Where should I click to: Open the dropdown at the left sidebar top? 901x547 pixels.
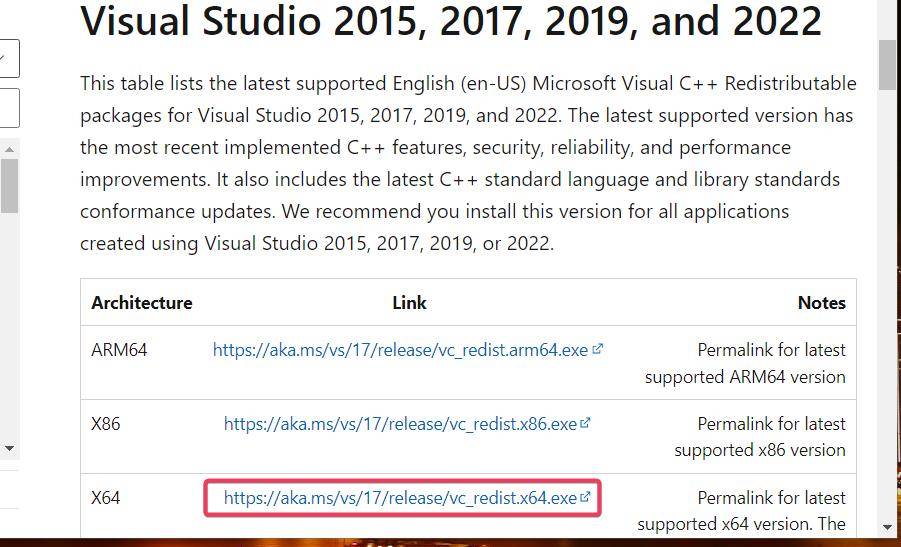pyautogui.click(x=8, y=58)
